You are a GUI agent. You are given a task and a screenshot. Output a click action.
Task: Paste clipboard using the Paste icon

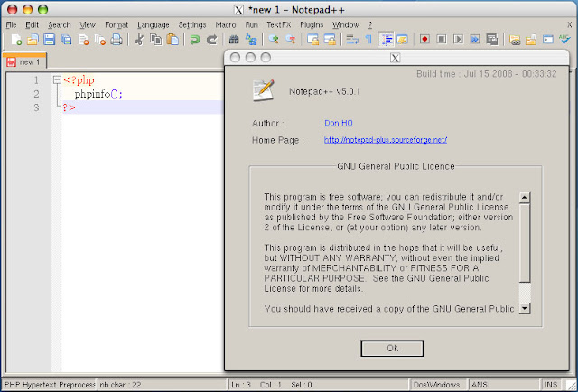coord(172,40)
